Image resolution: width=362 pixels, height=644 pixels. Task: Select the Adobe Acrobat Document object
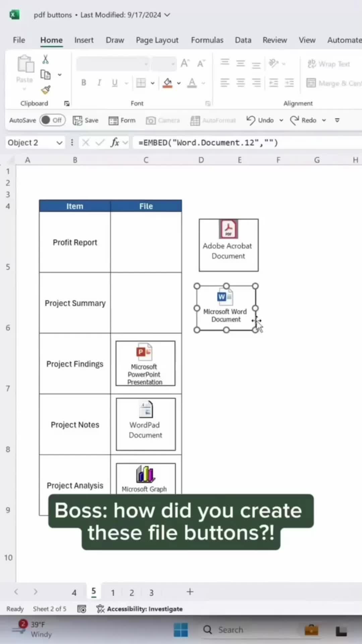(229, 245)
